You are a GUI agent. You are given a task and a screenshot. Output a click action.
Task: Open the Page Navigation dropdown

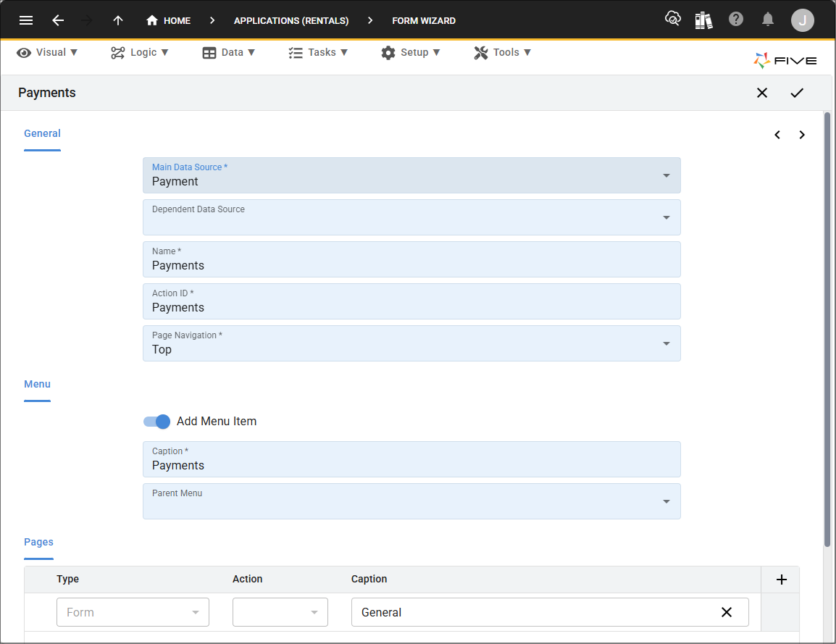point(411,343)
